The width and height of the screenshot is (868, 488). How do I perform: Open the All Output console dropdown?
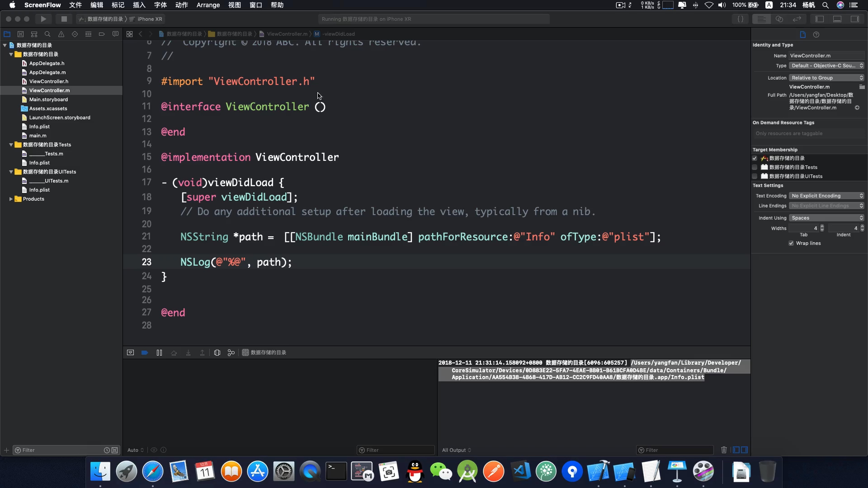pyautogui.click(x=457, y=450)
